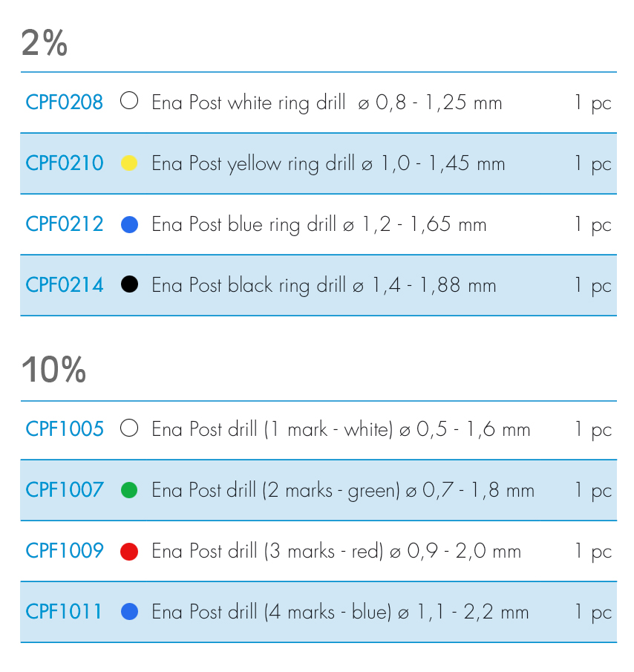Screen dimensions: 634x672
Task: Select the CPF0212 product code
Action: [65, 224]
